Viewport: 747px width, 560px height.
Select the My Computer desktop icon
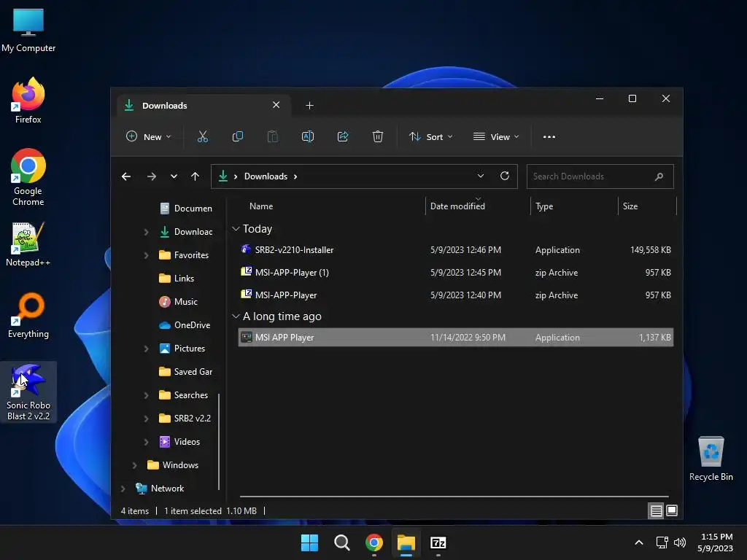[x=28, y=30]
